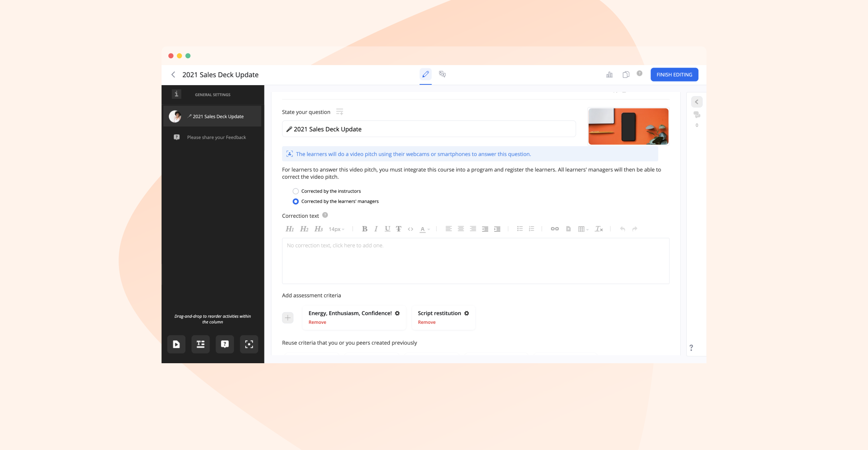Click the Finish Editing button
Viewport: 868px width, 450px height.
coord(674,75)
